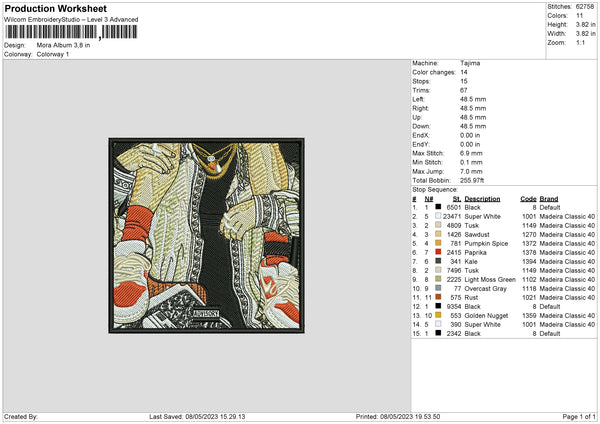Viewport: 600px width, 424px height.
Task: Click the barcode under the worksheet title
Action: point(71,32)
